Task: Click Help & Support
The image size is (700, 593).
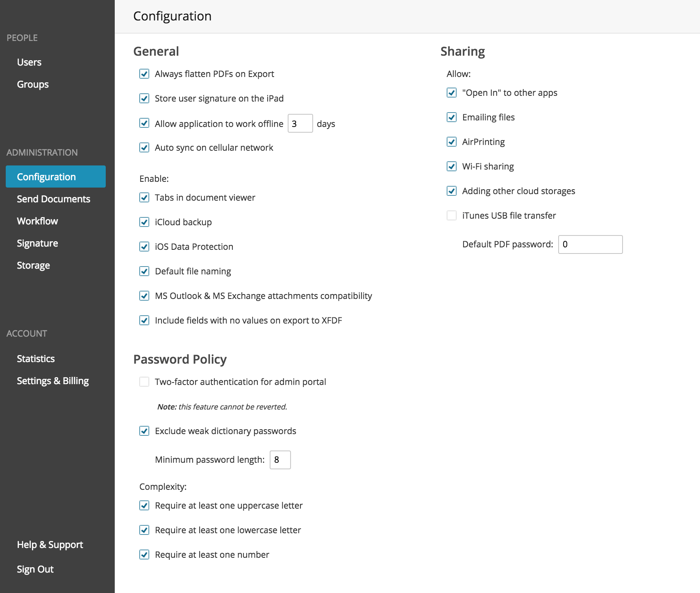Action: [x=50, y=544]
